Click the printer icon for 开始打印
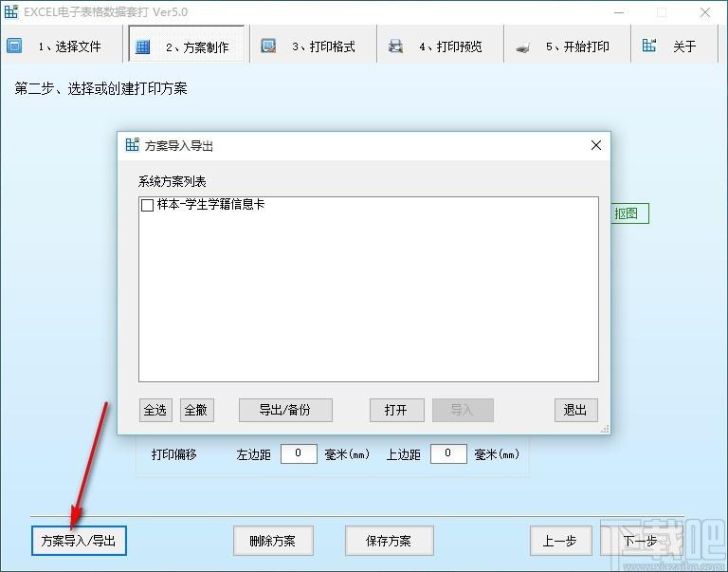 (523, 46)
